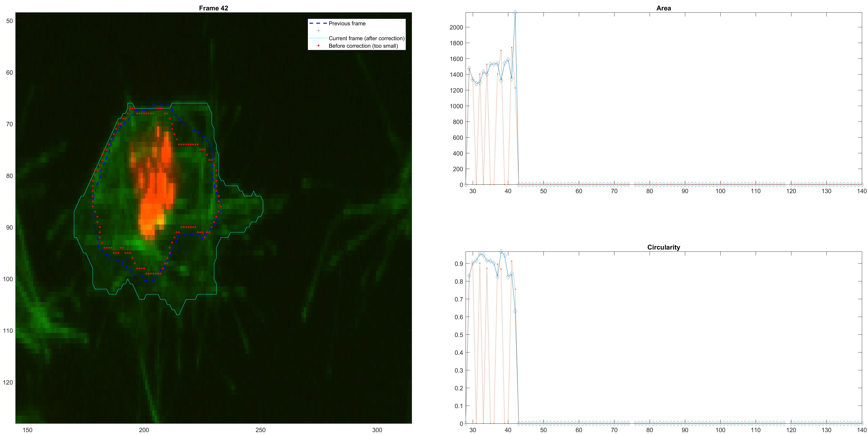Click x-axis tick "140" on Area plot
868x435 pixels.
[x=862, y=191]
